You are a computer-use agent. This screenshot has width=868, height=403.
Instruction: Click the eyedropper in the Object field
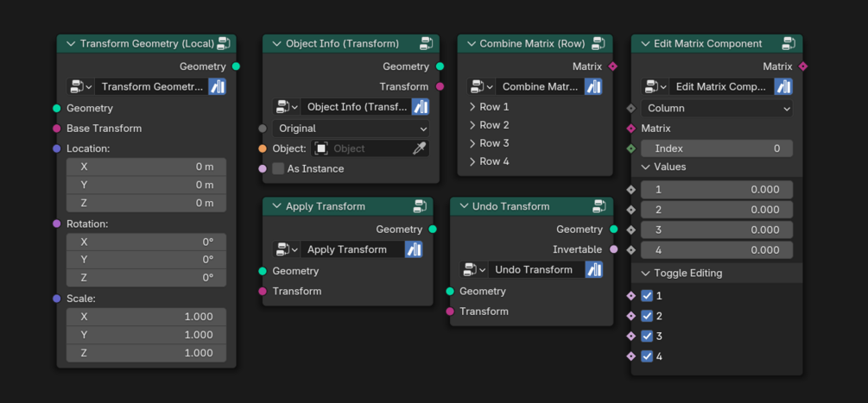point(419,148)
